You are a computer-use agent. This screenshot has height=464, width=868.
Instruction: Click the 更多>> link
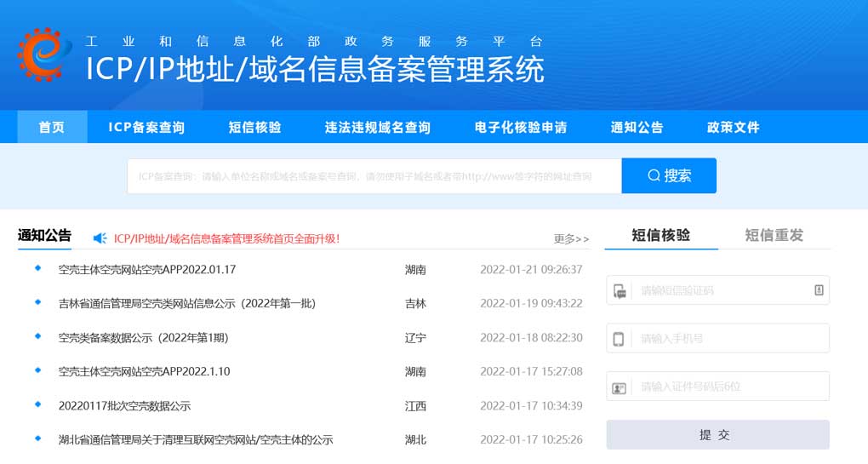pyautogui.click(x=571, y=238)
